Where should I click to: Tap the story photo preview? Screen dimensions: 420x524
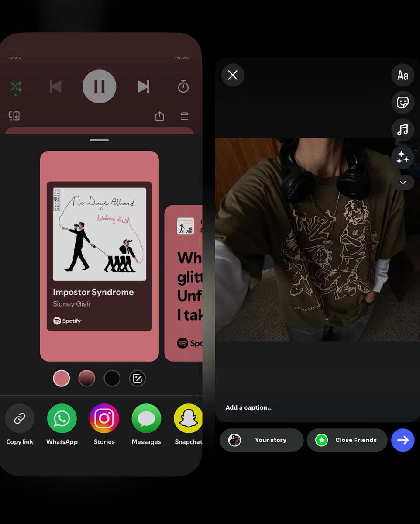tap(317, 240)
